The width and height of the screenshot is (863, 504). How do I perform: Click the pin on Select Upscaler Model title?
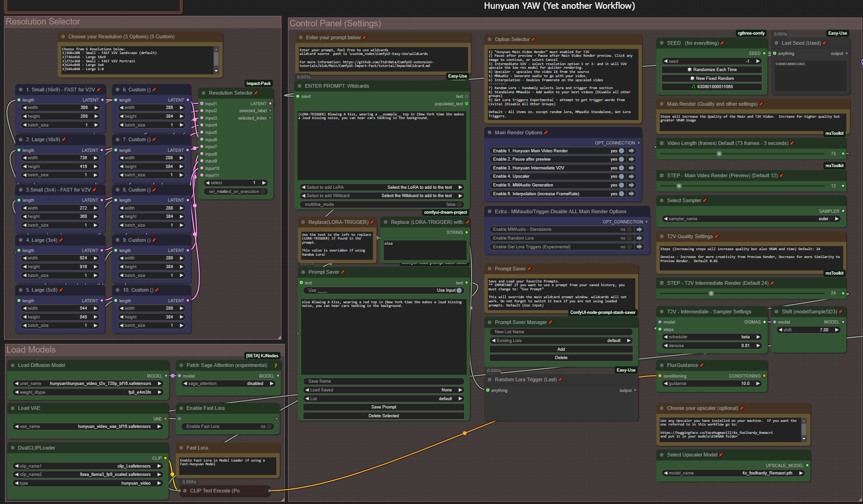coord(721,455)
